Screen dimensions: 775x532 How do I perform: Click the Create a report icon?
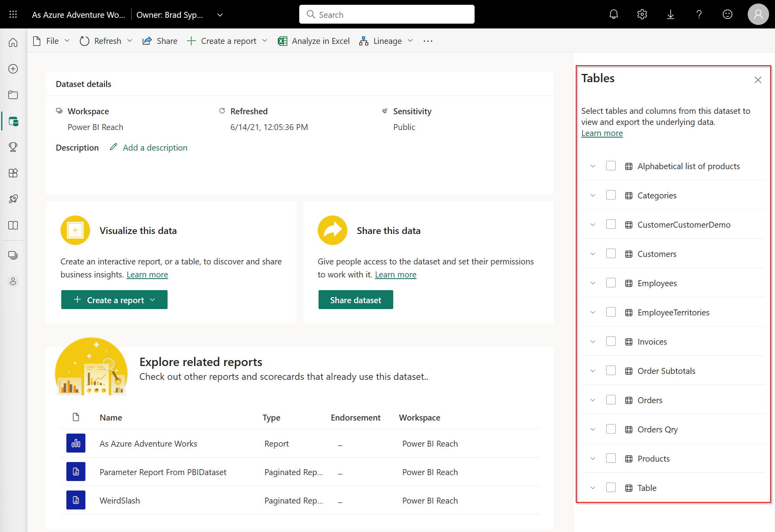pos(114,300)
